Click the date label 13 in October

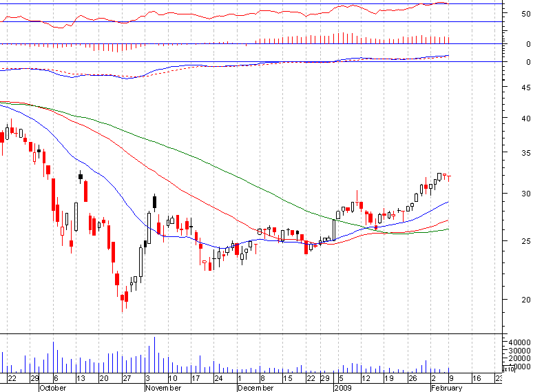pyautogui.click(x=81, y=378)
